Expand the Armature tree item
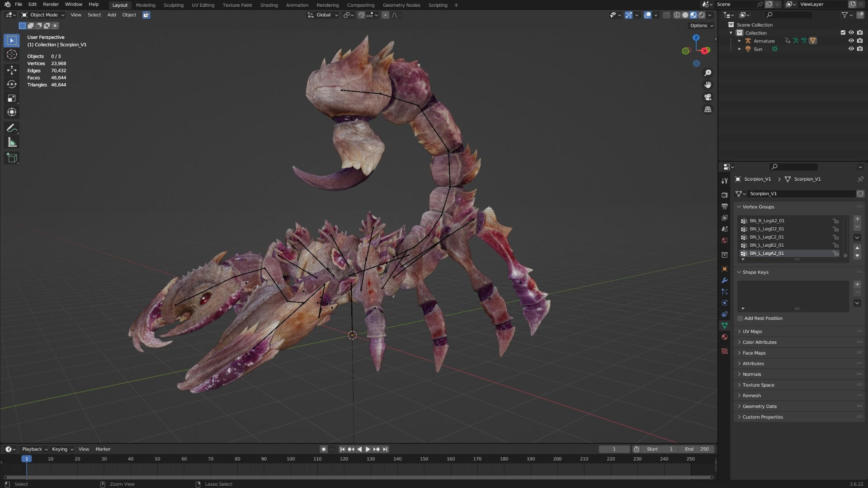 (x=740, y=41)
